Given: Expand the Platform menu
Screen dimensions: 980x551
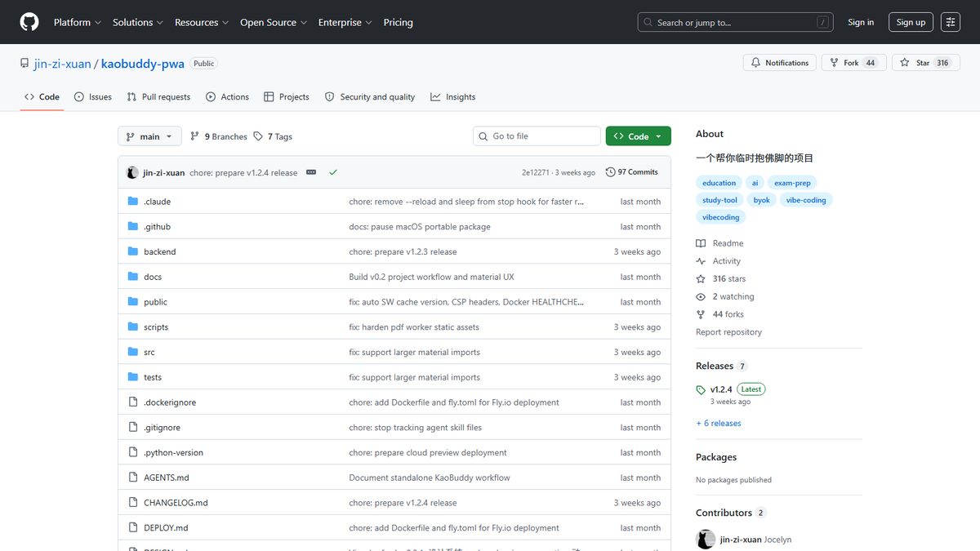Looking at the screenshot, I should (78, 22).
